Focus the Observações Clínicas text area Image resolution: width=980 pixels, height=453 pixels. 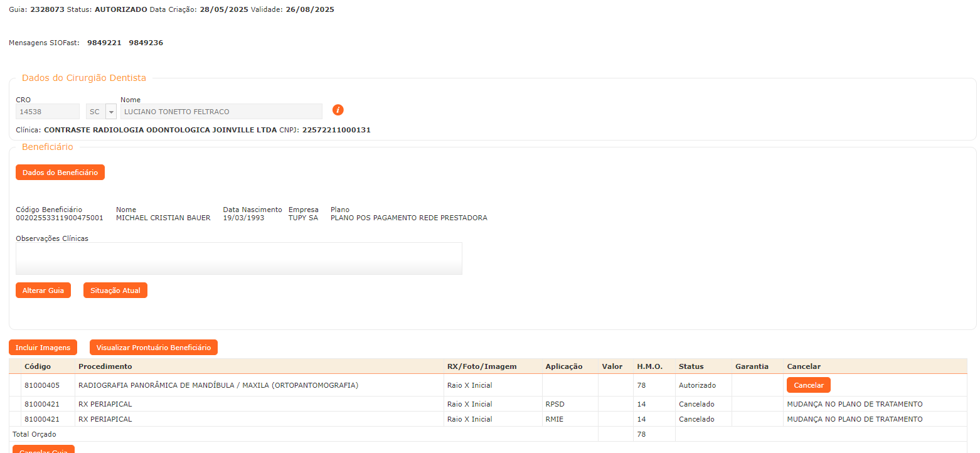(238, 258)
